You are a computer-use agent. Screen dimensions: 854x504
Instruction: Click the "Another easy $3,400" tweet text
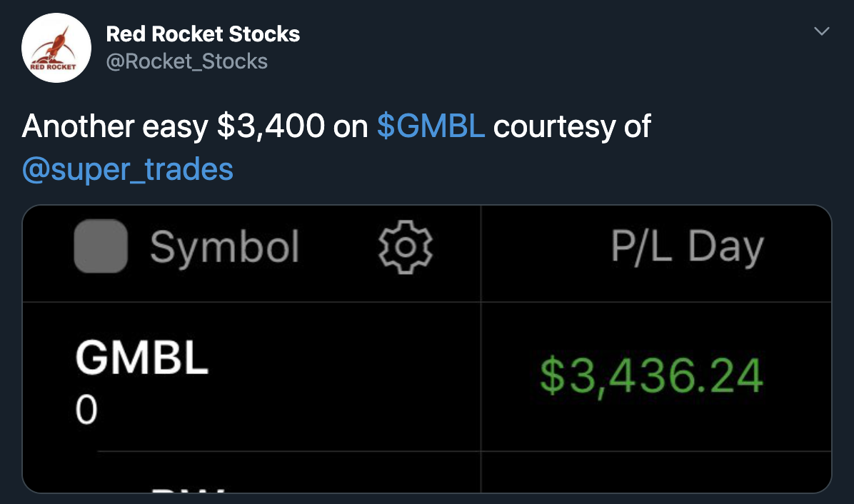click(173, 126)
